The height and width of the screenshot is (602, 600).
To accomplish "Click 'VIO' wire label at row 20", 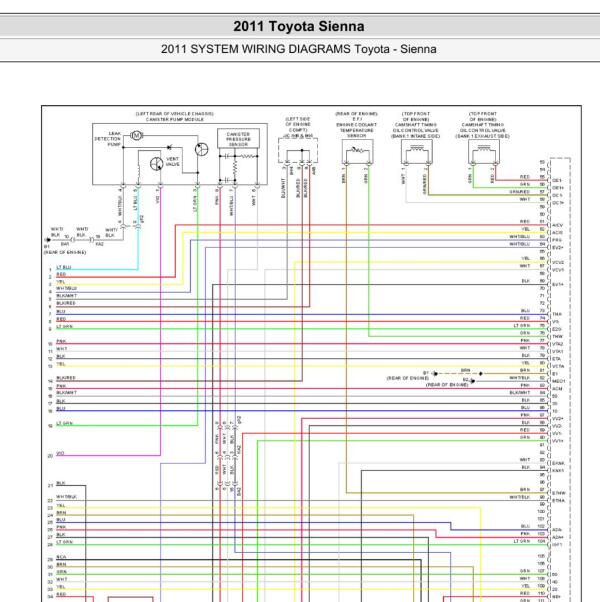I will [x=60, y=453].
